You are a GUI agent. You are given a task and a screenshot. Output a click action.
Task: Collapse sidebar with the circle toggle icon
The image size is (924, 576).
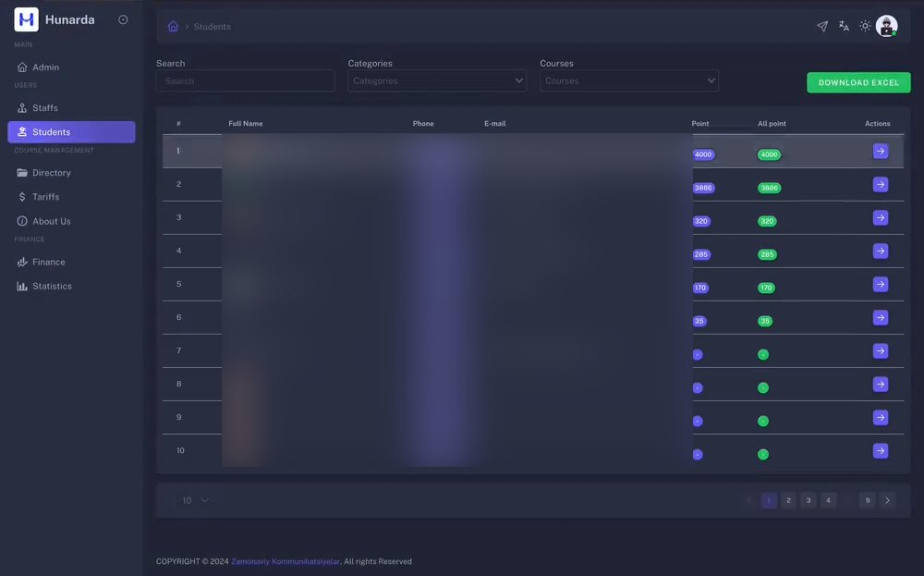pos(123,19)
